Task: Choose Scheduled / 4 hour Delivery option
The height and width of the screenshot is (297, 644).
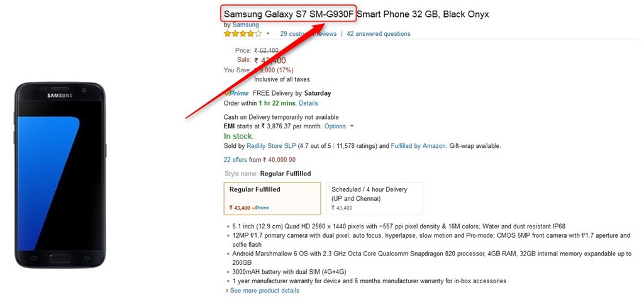Action: 374,198
